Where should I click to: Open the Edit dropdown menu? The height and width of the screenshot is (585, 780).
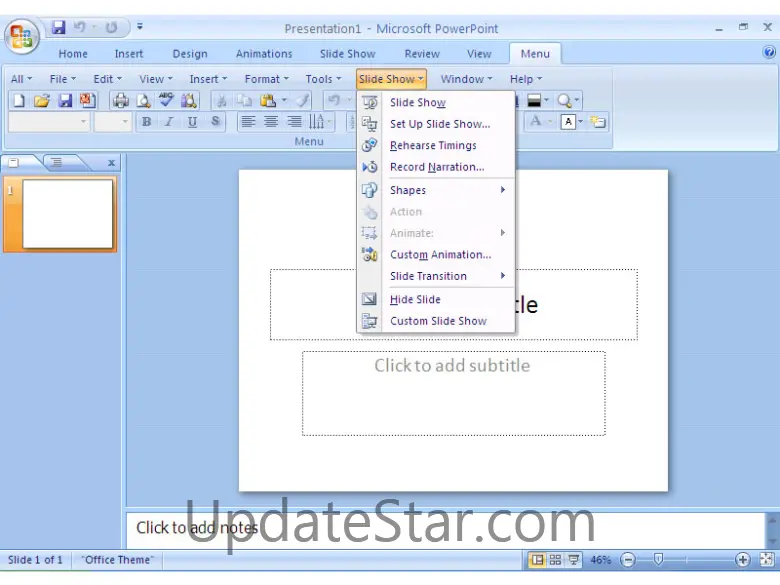point(107,79)
